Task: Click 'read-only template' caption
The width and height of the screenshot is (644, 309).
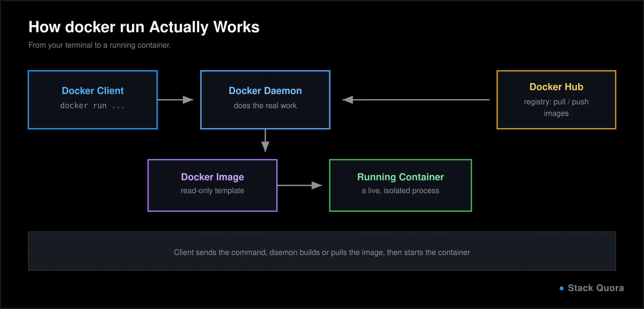Action: (x=212, y=191)
